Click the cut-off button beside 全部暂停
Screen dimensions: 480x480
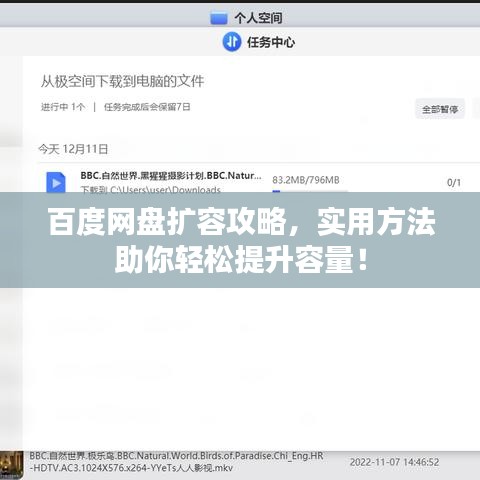point(477,109)
